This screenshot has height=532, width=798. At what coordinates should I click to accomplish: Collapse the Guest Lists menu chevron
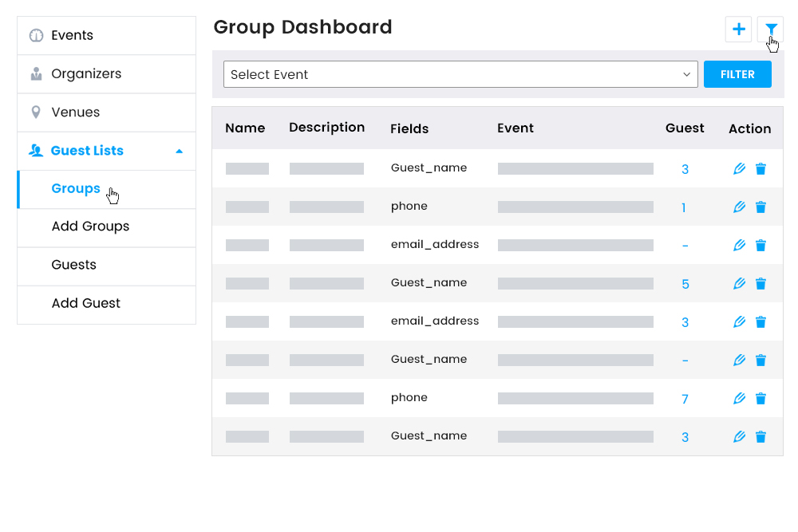[x=180, y=150]
